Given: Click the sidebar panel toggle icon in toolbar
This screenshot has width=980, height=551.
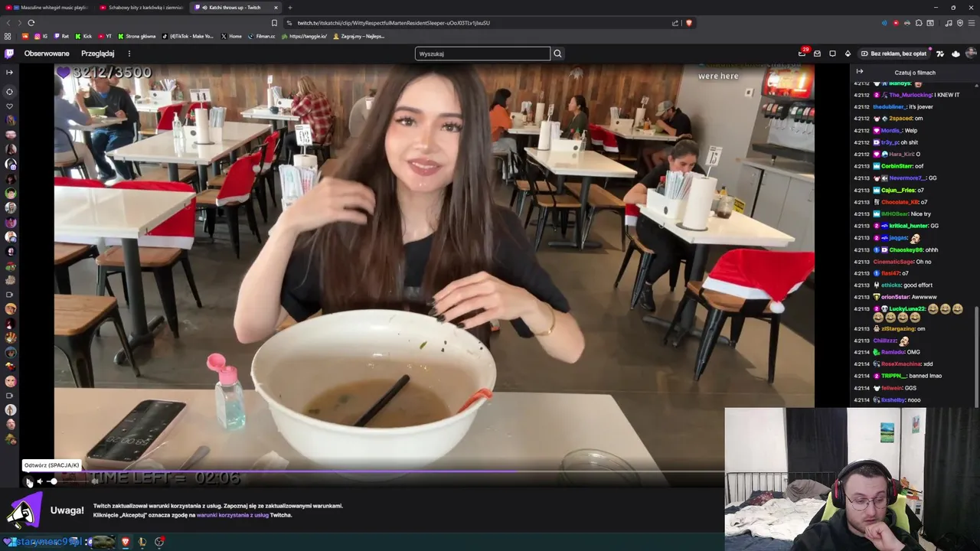Looking at the screenshot, I should pos(930,23).
